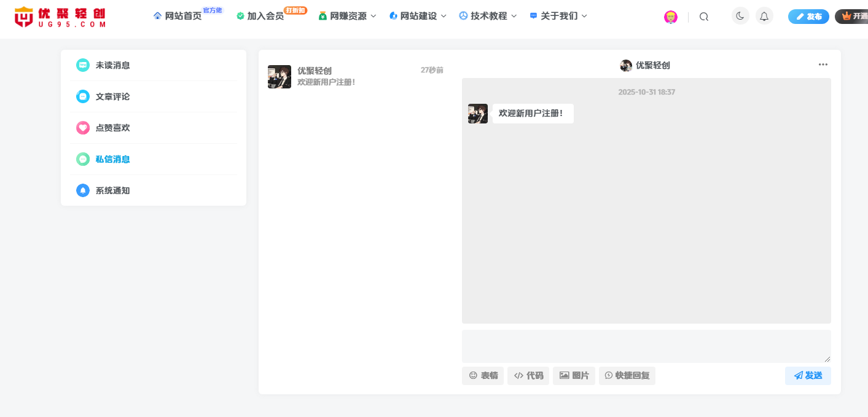Open quick replies (快捷回复)

pos(627,375)
